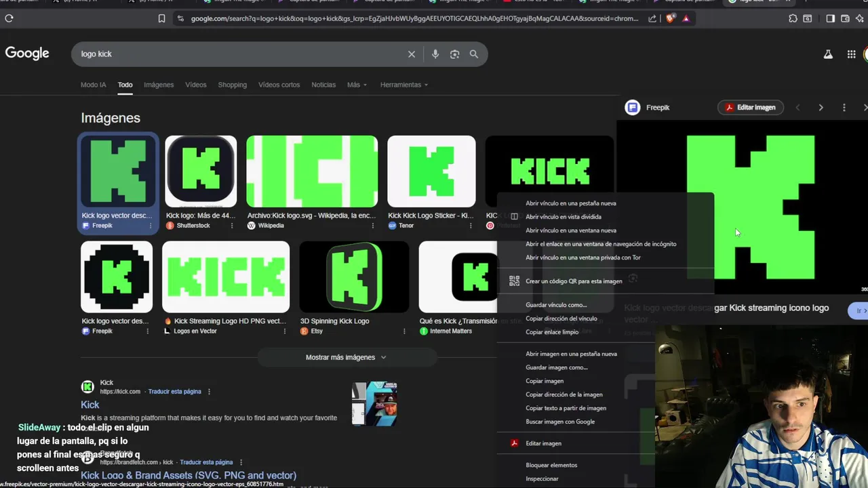Search by image with the lens icon
Screen dimensions: 868x488
pyautogui.click(x=455, y=54)
